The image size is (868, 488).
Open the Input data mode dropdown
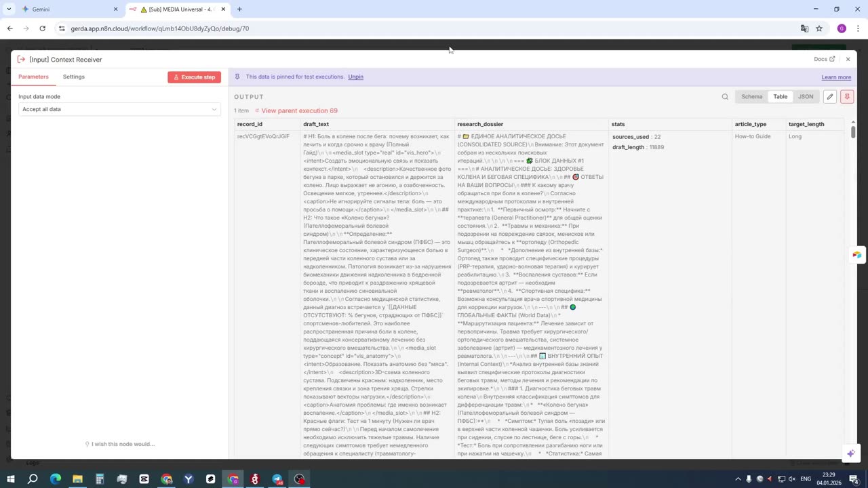pyautogui.click(x=119, y=109)
